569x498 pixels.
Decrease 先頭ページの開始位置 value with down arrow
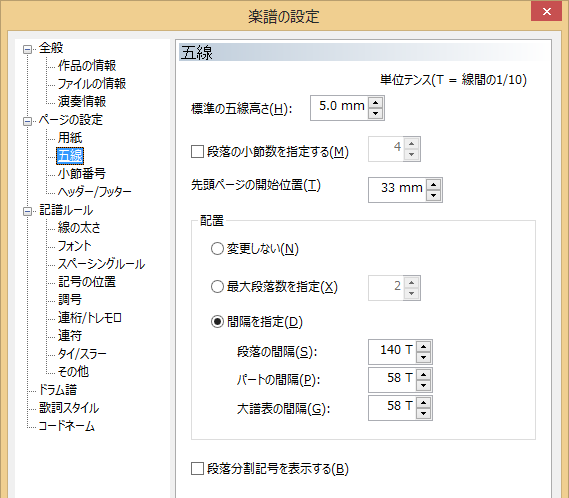click(x=433, y=195)
